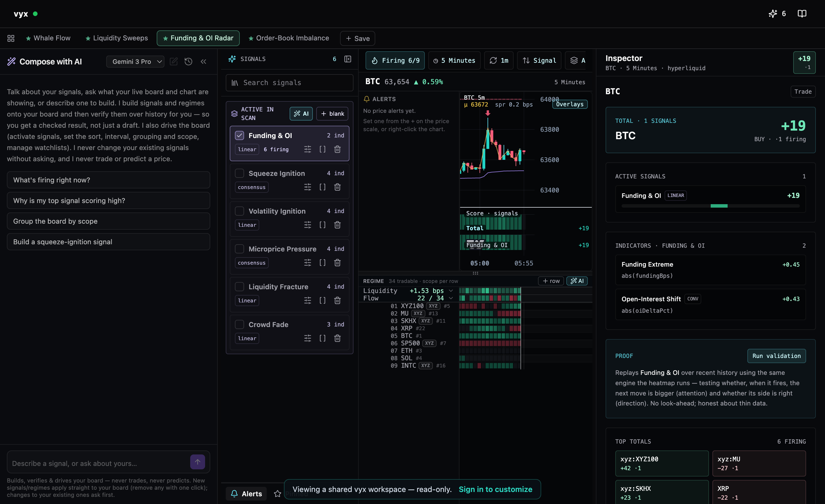825x504 pixels.
Task: Open the Signal sort dropdown
Action: click(539, 61)
